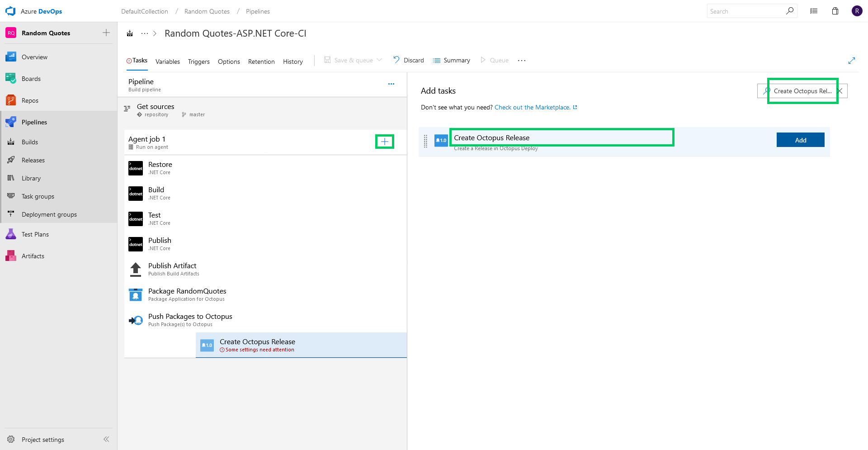Open the Artifacts hub icon
Viewport: 868px width, 450px height.
click(x=11, y=256)
